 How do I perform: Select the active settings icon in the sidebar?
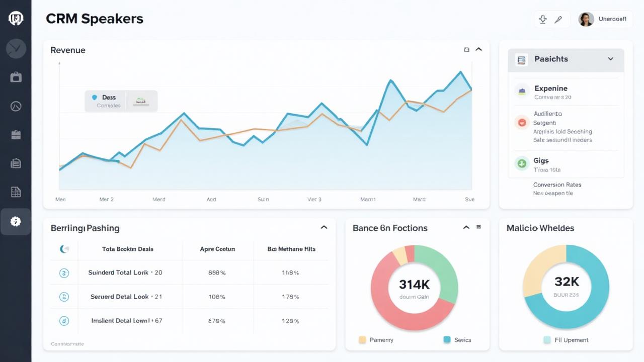(16, 222)
